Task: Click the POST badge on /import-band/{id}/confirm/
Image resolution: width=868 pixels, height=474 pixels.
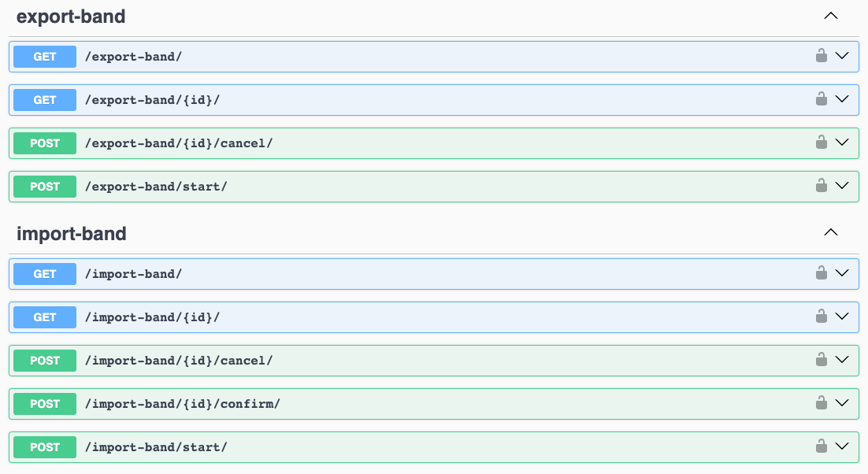Action: [44, 403]
